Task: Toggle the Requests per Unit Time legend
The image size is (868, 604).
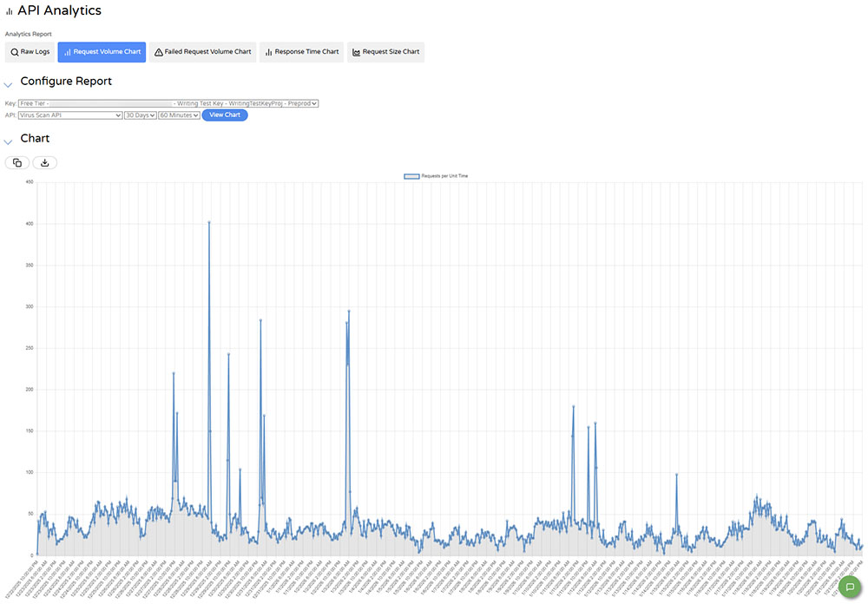Action: (436, 176)
